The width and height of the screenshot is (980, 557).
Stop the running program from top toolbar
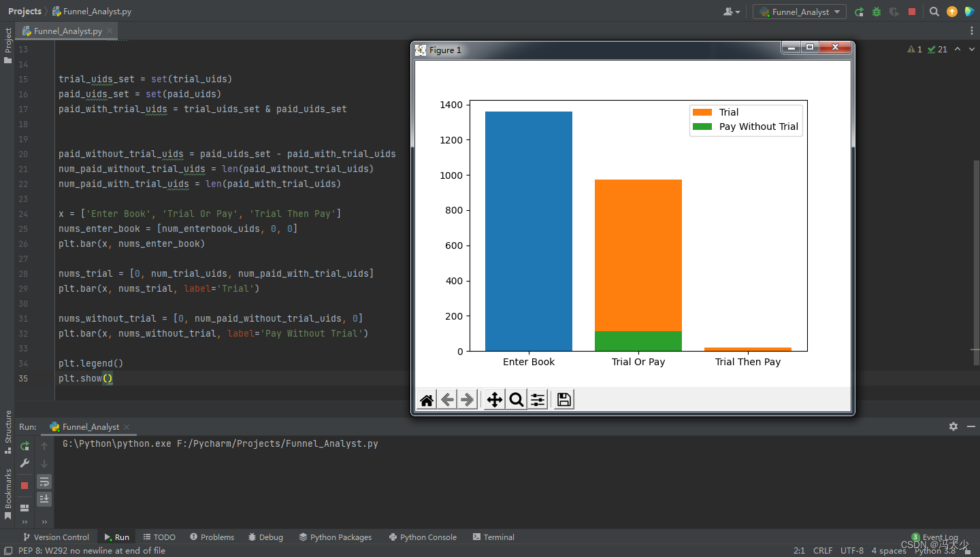pos(912,12)
